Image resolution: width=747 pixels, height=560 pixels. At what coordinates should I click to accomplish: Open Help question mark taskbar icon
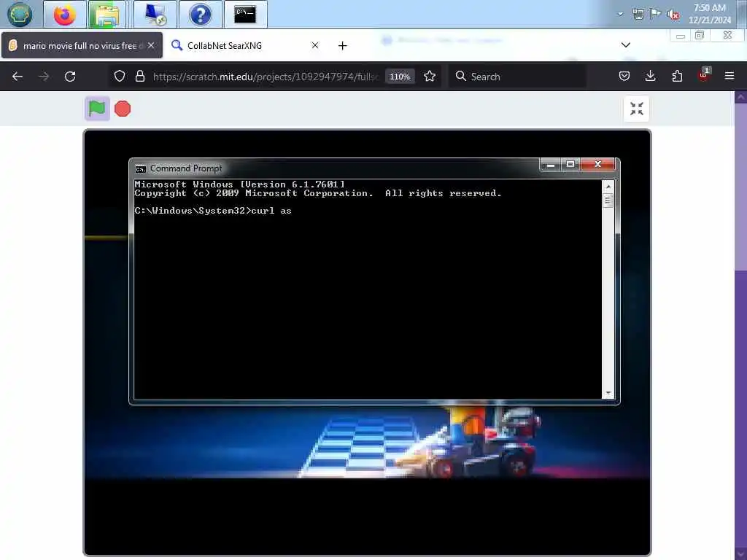pyautogui.click(x=200, y=15)
